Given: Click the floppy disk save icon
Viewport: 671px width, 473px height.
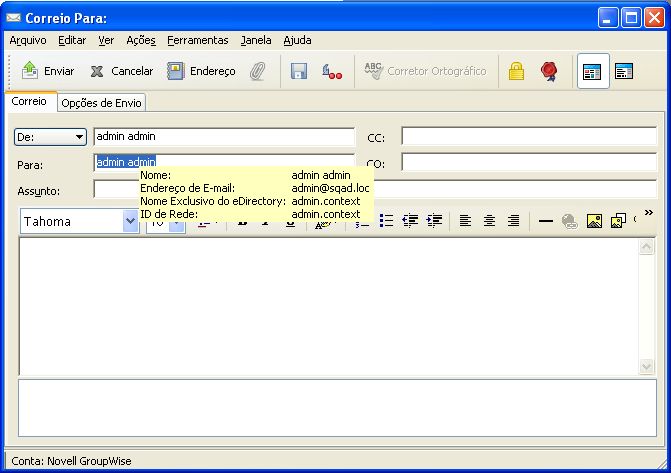Looking at the screenshot, I should tap(299, 71).
